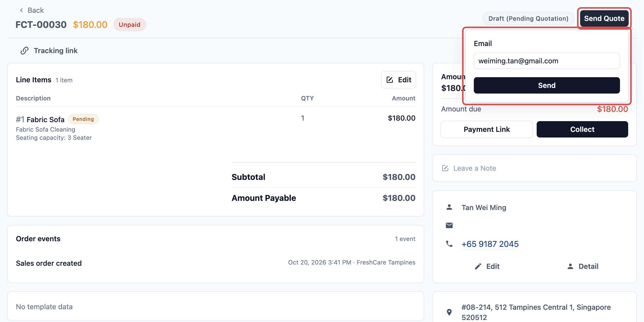Click the Pending badge on Fabric Sofa
644x322 pixels.
click(x=83, y=119)
